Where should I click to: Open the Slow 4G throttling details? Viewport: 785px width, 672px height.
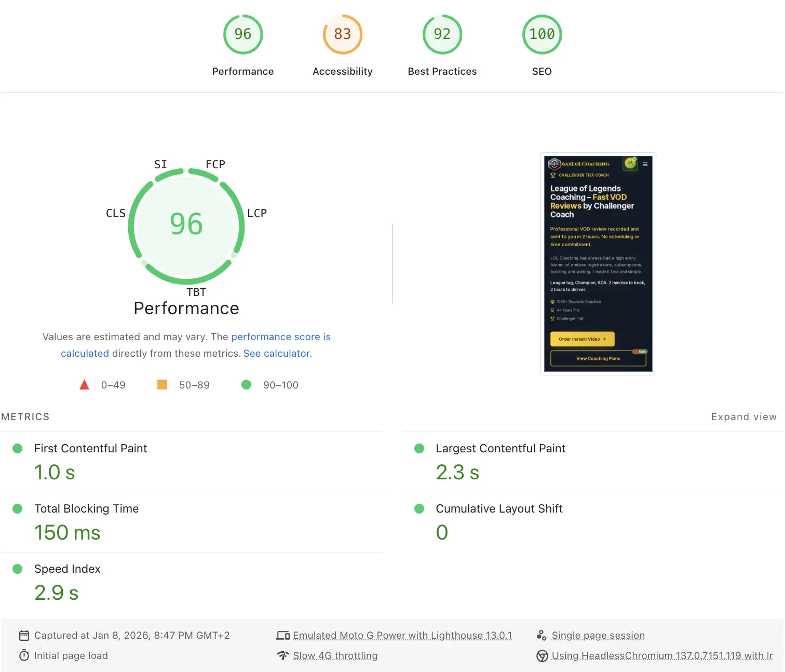point(335,655)
